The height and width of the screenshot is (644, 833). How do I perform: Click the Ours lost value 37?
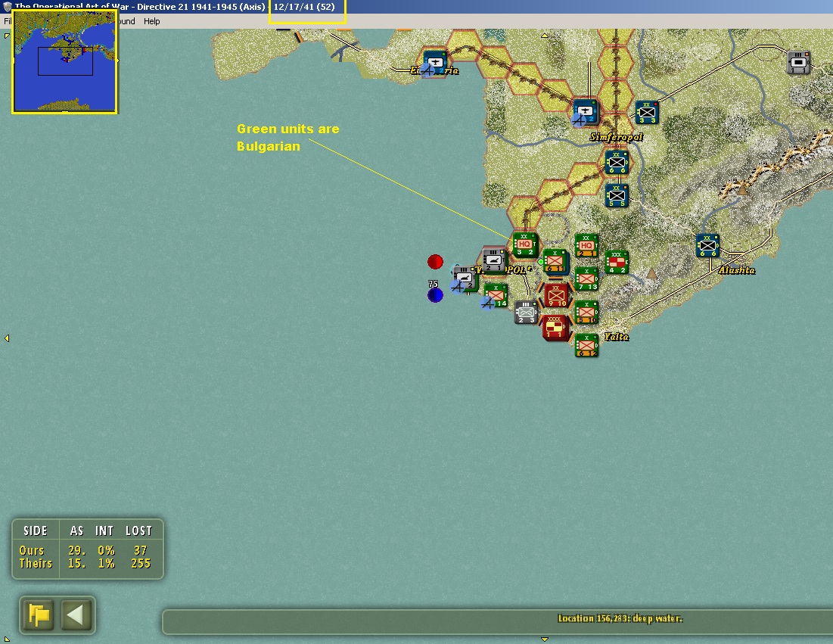click(140, 550)
